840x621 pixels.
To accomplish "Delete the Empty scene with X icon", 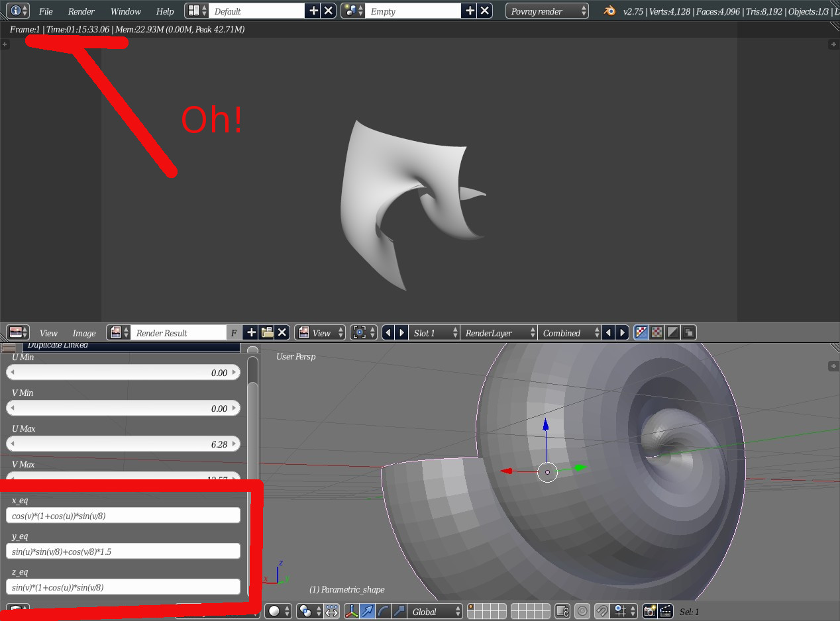I will coord(486,11).
